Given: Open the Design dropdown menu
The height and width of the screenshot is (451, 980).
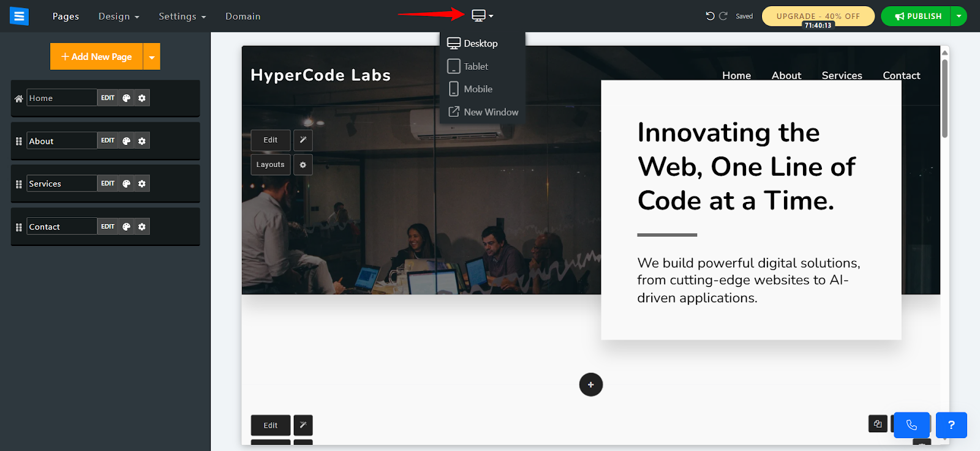Looking at the screenshot, I should coord(119,17).
